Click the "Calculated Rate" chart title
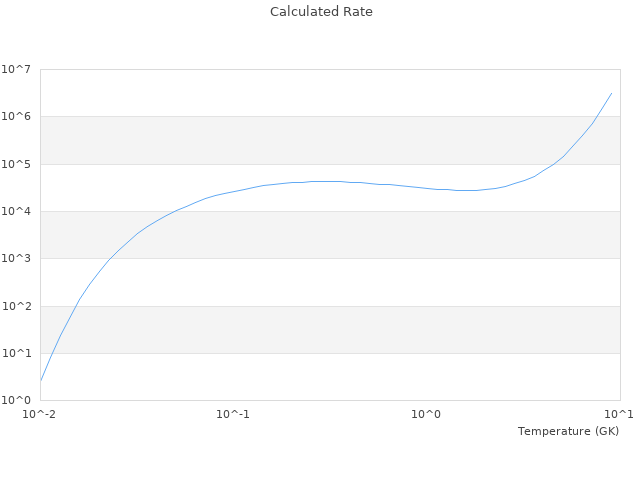640x480 pixels. pyautogui.click(x=320, y=12)
